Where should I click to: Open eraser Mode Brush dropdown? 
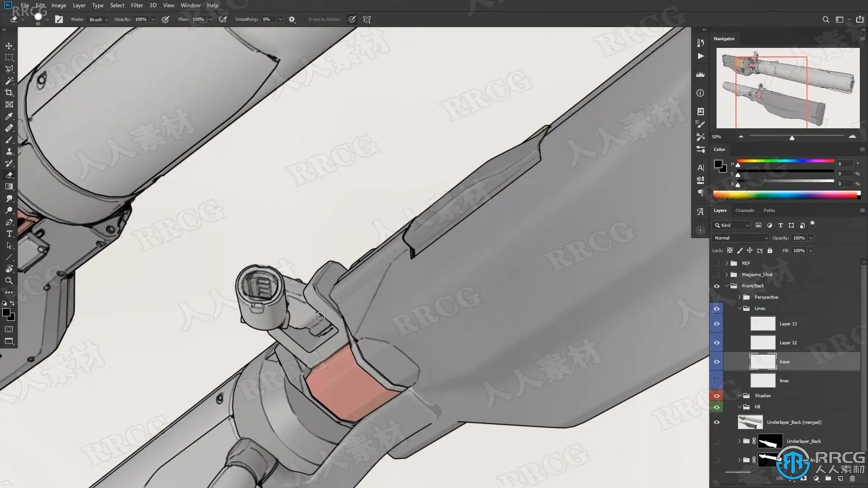pos(99,19)
